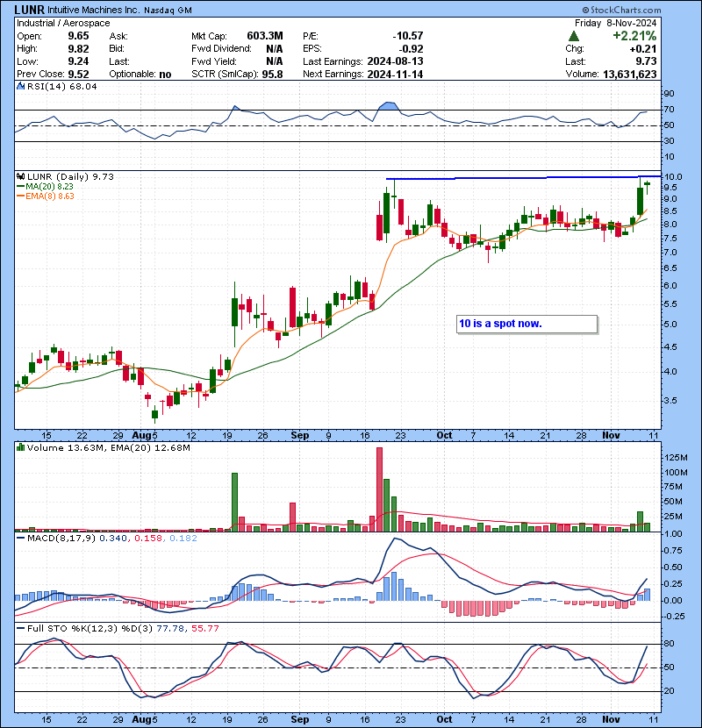
Task: Click the Last price 9.73 in header
Action: tap(646, 61)
